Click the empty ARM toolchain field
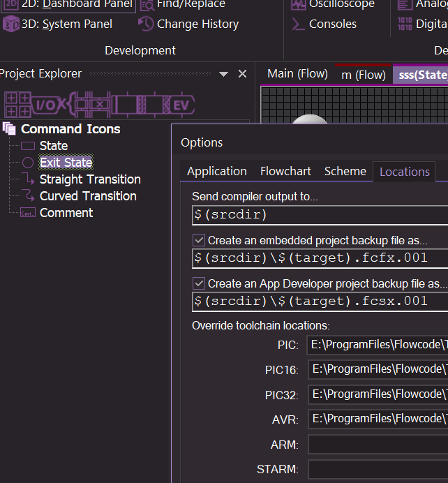 click(x=378, y=444)
